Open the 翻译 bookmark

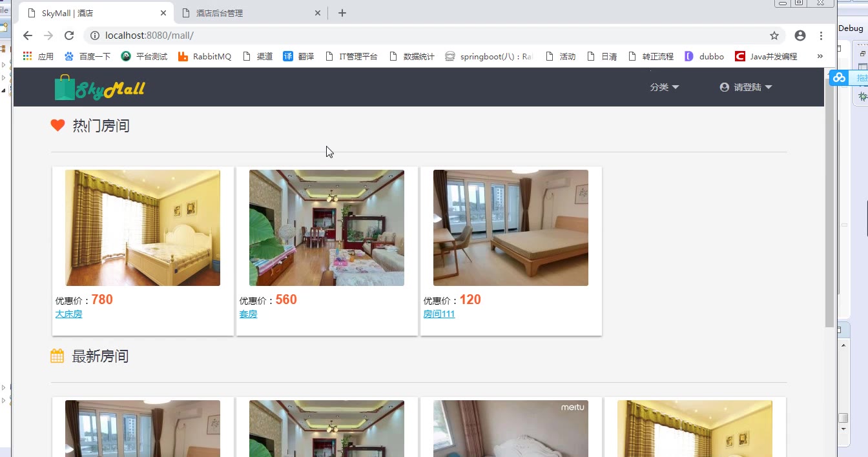pyautogui.click(x=298, y=56)
